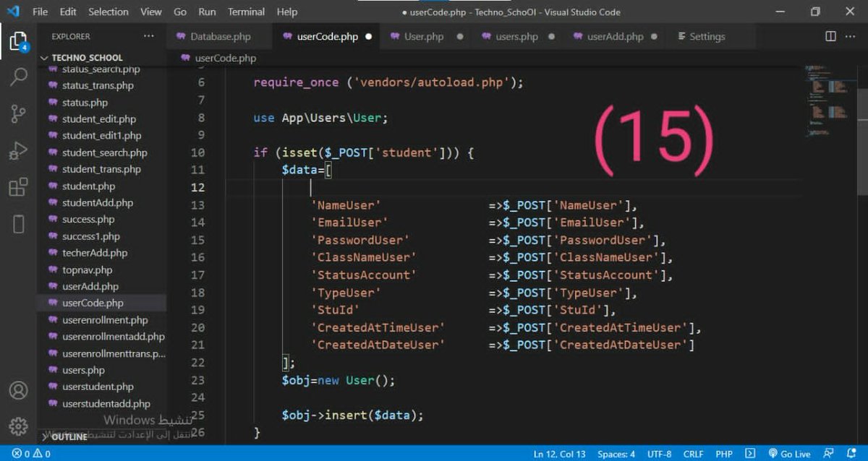
Task: Click the Accounts icon in activity bar
Action: pyautogui.click(x=18, y=390)
